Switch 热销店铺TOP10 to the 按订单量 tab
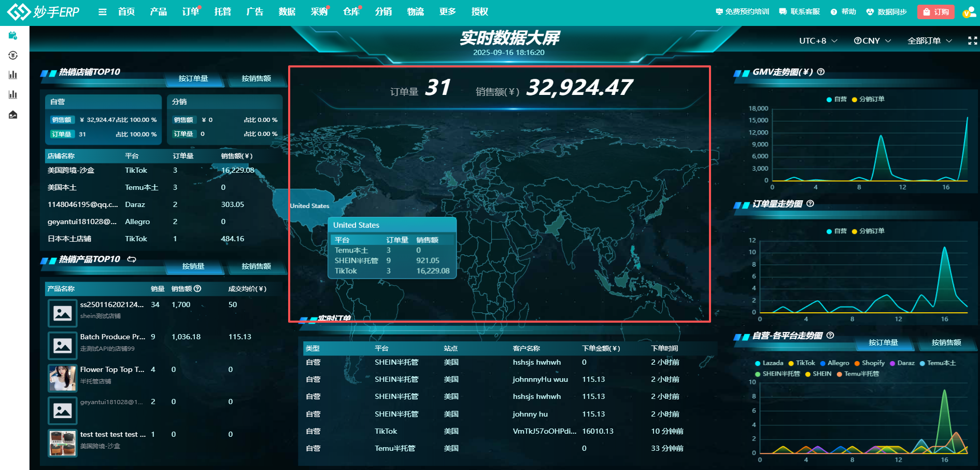 193,78
